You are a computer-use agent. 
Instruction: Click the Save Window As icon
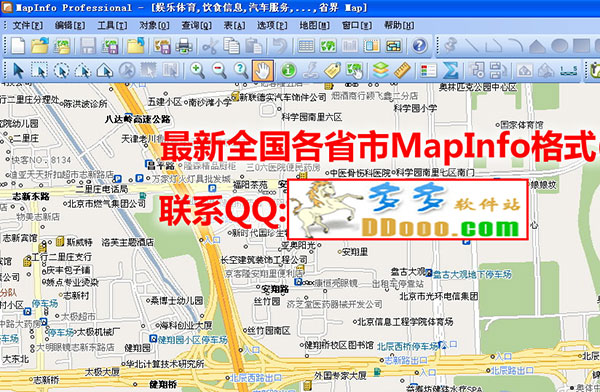[x=162, y=46]
